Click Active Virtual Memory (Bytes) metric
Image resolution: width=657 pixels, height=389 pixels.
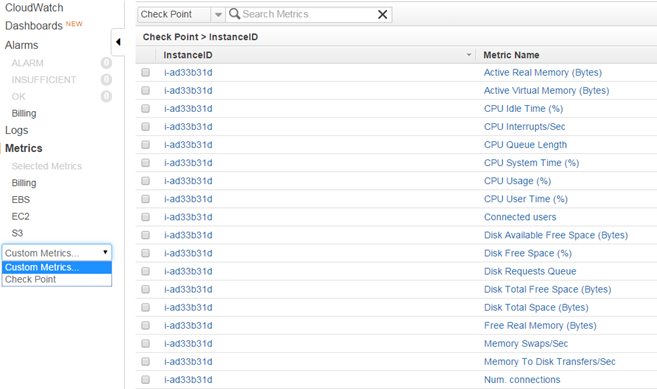coord(546,91)
